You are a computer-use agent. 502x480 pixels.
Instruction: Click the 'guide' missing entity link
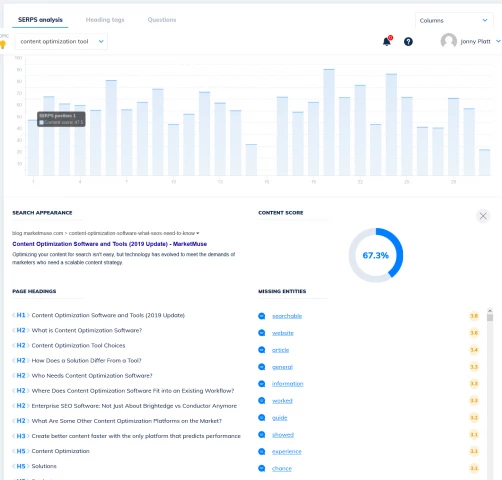point(279,418)
